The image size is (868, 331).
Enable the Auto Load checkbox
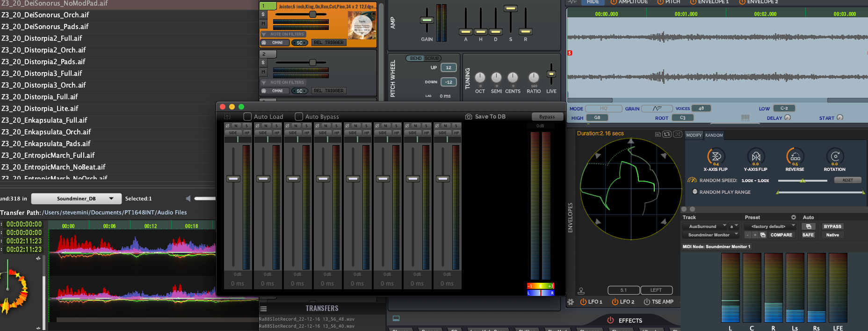[248, 117]
